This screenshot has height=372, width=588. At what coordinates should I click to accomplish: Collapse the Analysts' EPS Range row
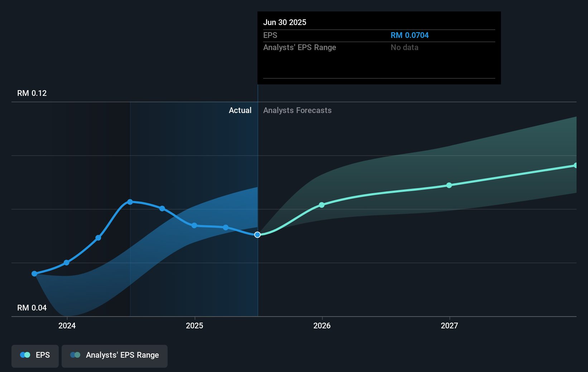pyautogui.click(x=300, y=47)
